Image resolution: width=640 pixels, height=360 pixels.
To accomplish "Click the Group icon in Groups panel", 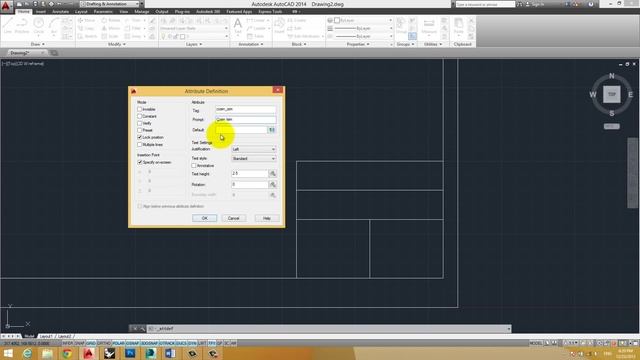I will 401,25.
